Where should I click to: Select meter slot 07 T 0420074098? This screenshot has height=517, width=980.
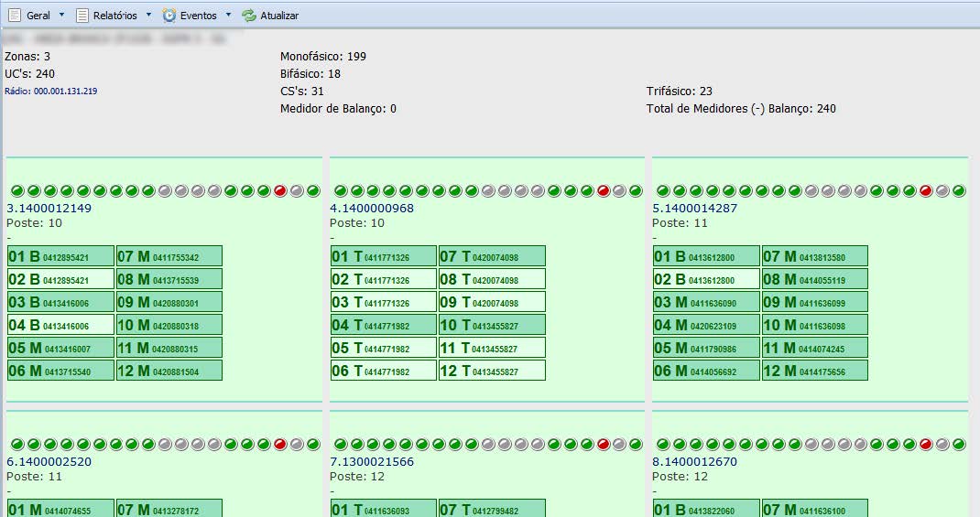[x=492, y=256]
